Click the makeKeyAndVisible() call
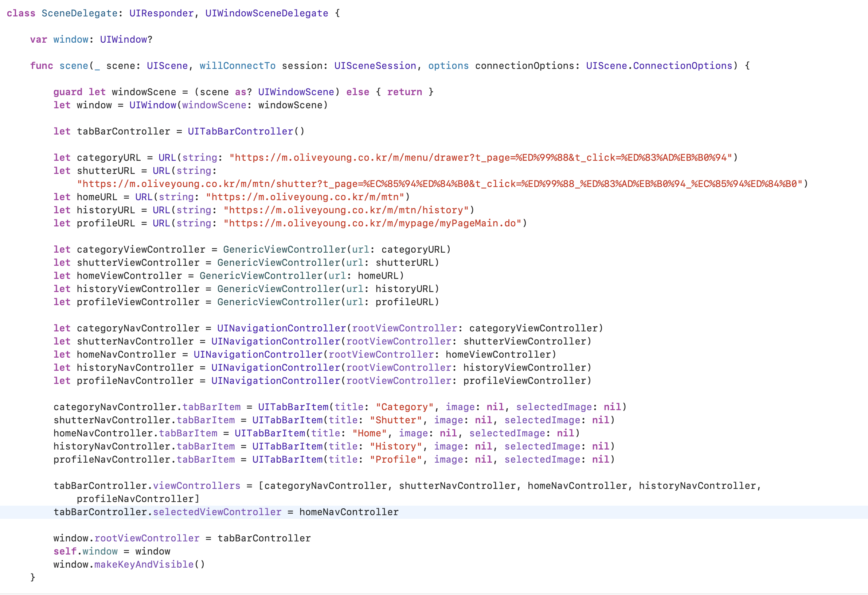The image size is (868, 595). (x=149, y=564)
